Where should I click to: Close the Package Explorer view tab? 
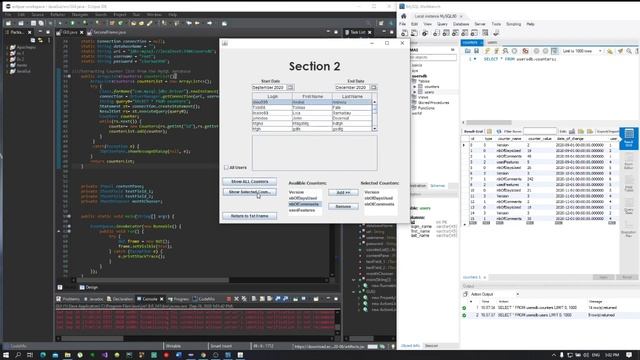tap(29, 32)
